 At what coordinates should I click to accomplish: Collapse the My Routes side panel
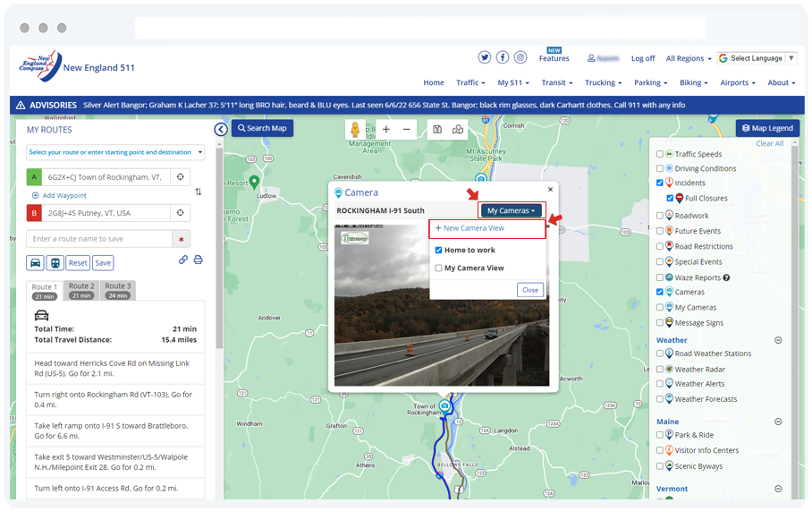pyautogui.click(x=221, y=130)
